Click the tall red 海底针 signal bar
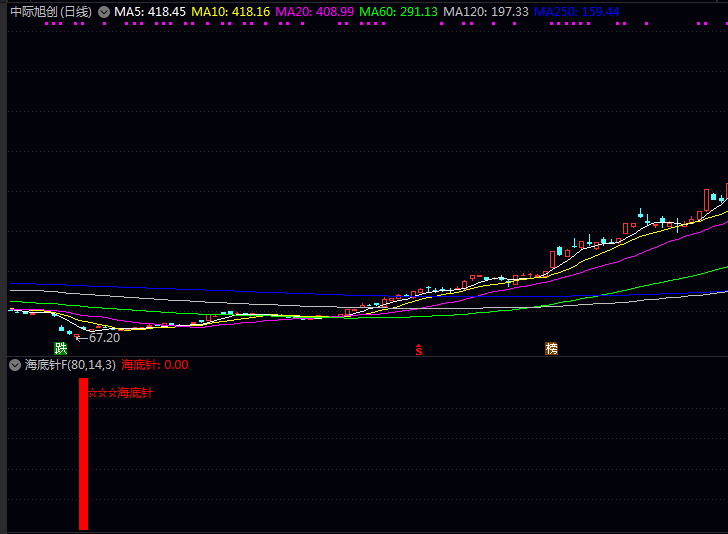This screenshot has width=728, height=534. (84, 454)
